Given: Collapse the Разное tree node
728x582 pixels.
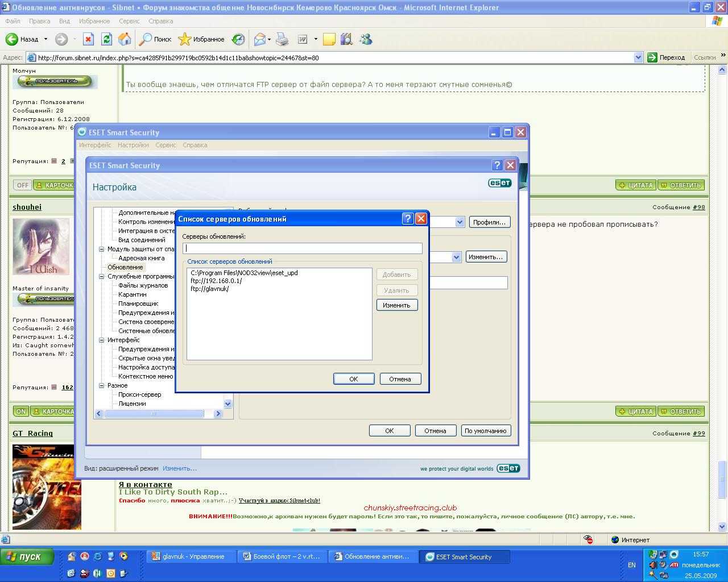Looking at the screenshot, I should [x=101, y=385].
